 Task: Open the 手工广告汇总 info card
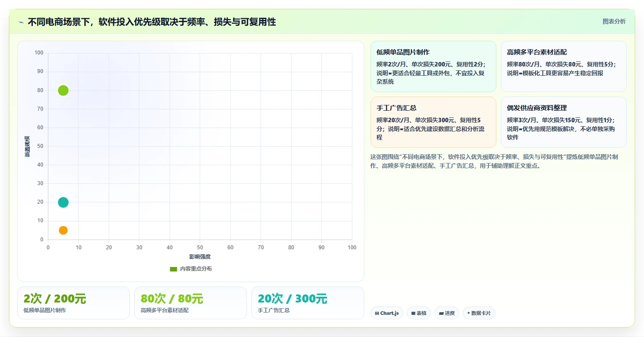pyautogui.click(x=433, y=122)
